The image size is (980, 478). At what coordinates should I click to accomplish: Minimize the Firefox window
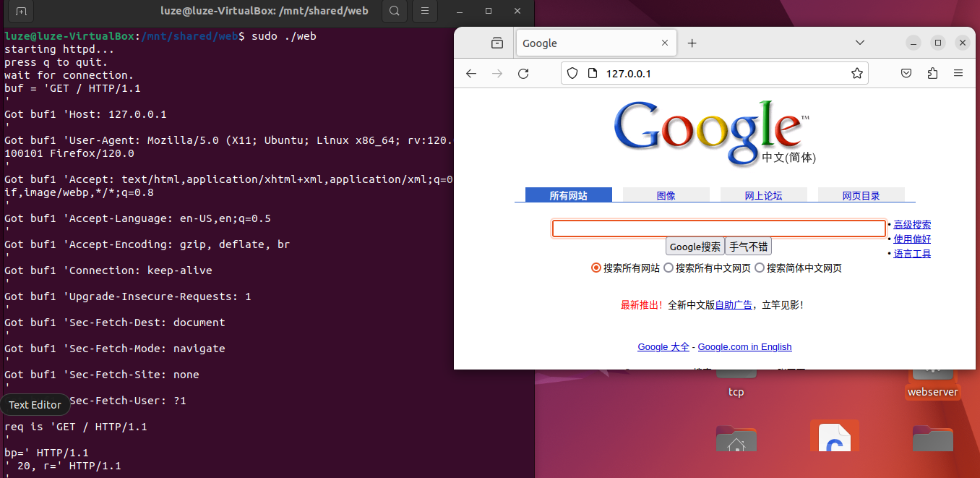914,43
